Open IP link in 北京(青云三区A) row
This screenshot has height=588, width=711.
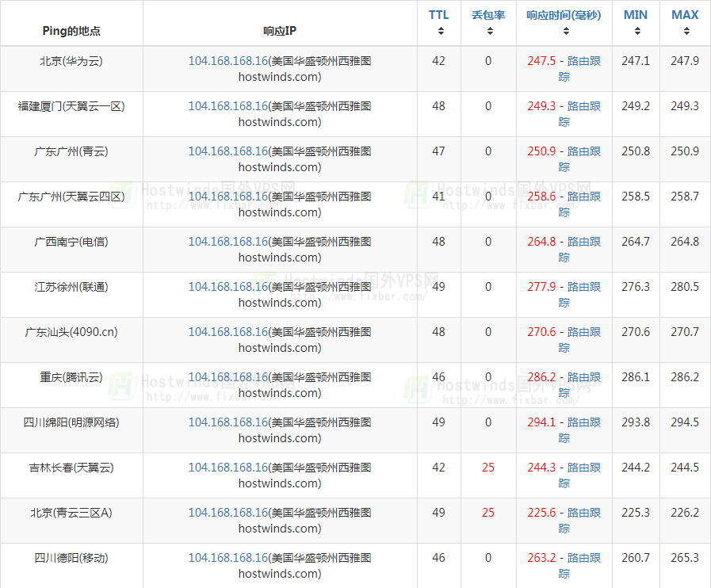228,513
